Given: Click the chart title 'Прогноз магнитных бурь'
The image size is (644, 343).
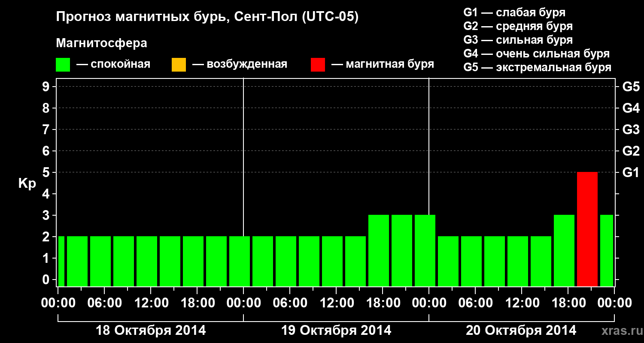Looking at the screenshot, I should pyautogui.click(x=137, y=17).
